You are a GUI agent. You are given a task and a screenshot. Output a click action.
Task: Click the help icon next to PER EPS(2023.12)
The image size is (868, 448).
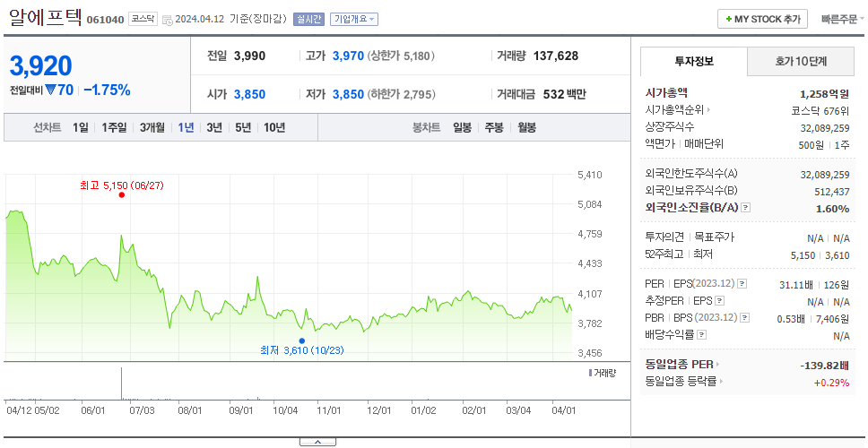coord(742,284)
